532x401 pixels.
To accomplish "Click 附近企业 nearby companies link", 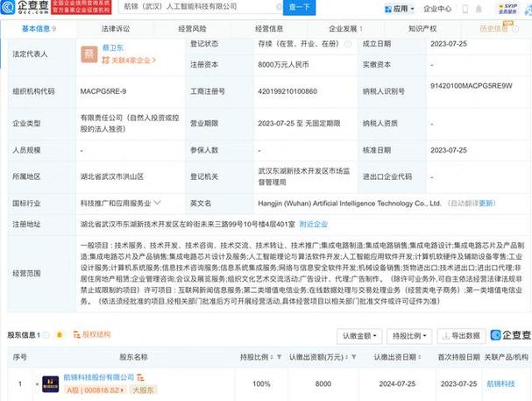I will coord(314,224).
